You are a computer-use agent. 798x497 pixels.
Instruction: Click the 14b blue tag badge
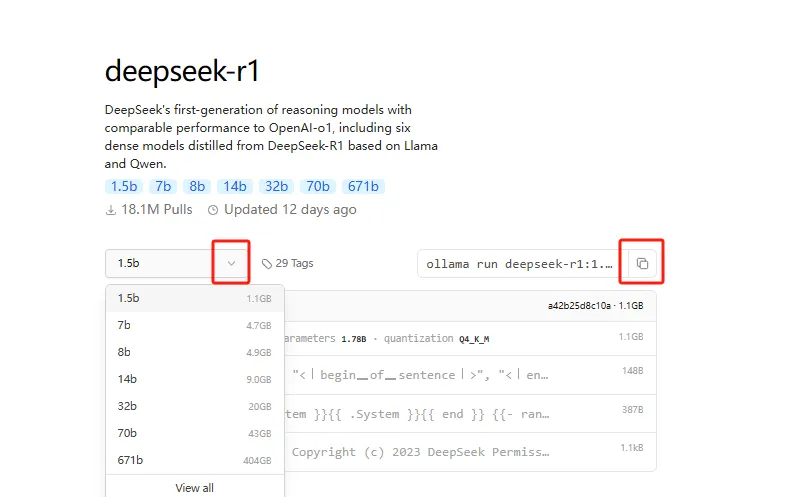(x=235, y=186)
